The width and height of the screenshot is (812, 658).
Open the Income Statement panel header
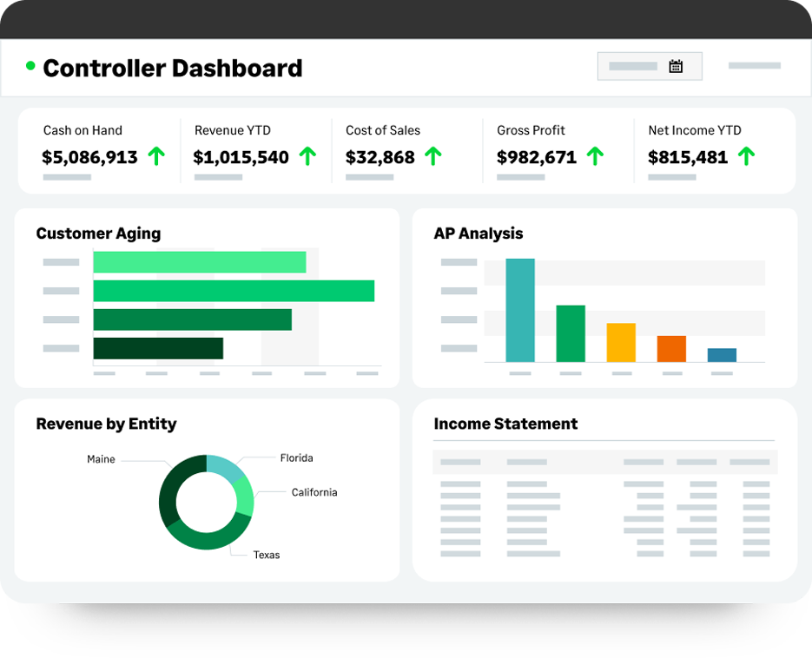(x=505, y=424)
